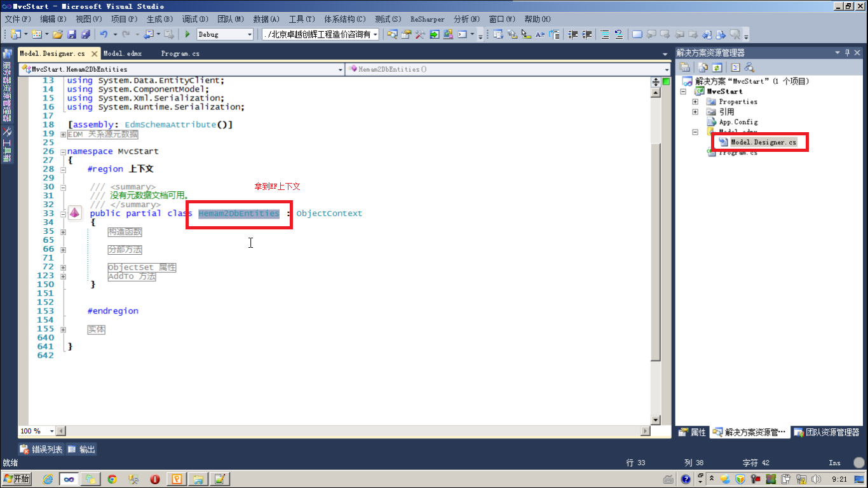The height and width of the screenshot is (488, 868).
Task: Click the horizontal editor scrollbar
Action: tap(353, 431)
